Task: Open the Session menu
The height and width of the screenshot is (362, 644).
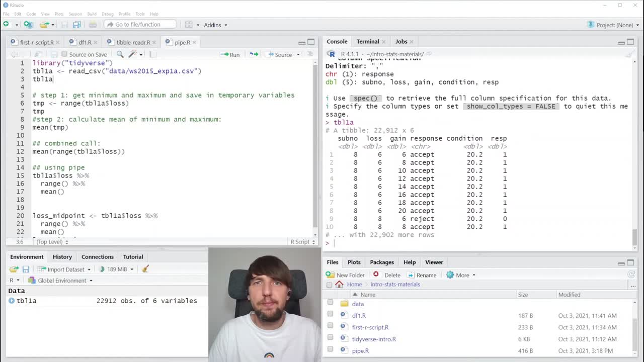Action: tap(75, 14)
